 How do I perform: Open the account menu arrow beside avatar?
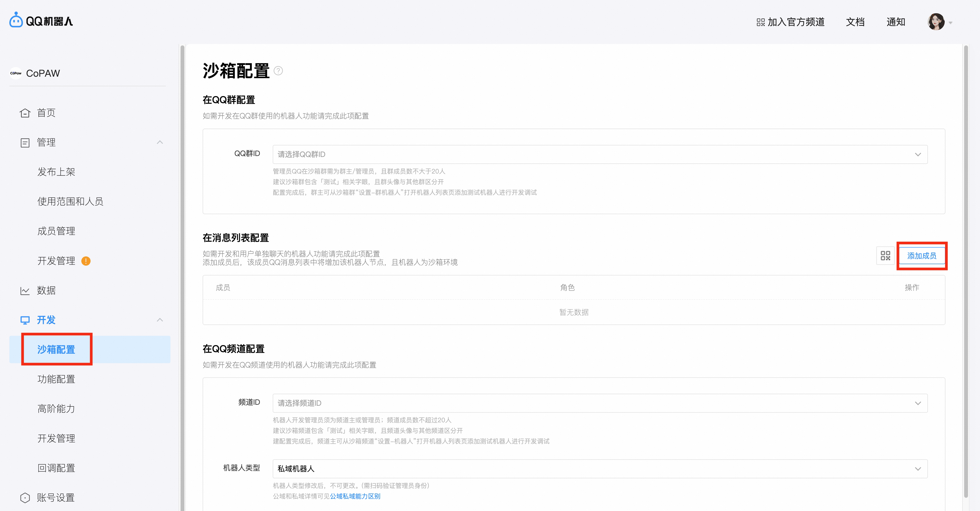coord(950,23)
